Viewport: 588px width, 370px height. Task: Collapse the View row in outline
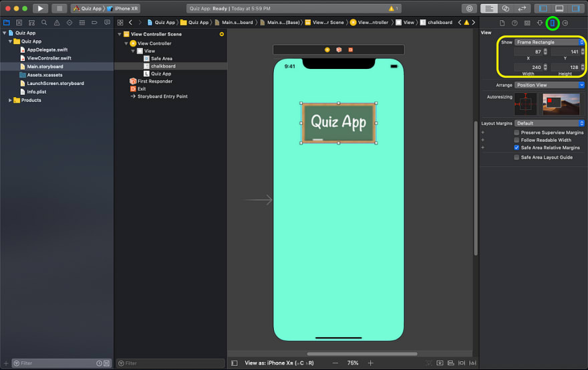point(133,51)
